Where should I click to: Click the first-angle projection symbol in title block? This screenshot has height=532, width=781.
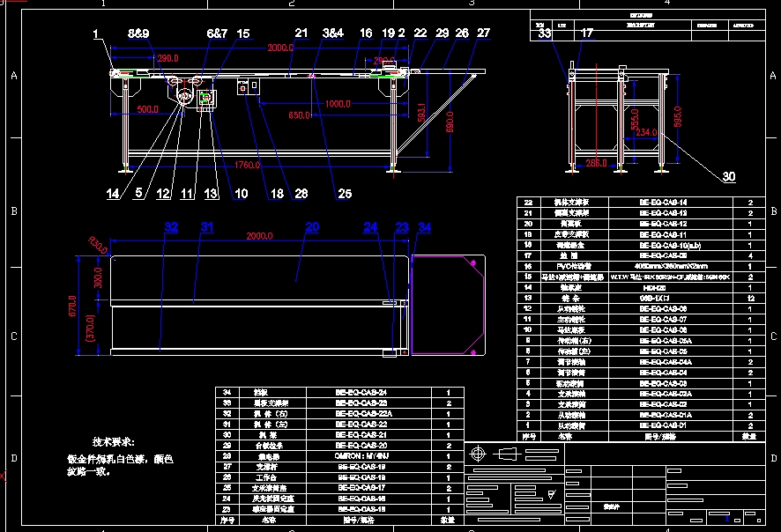(x=495, y=454)
